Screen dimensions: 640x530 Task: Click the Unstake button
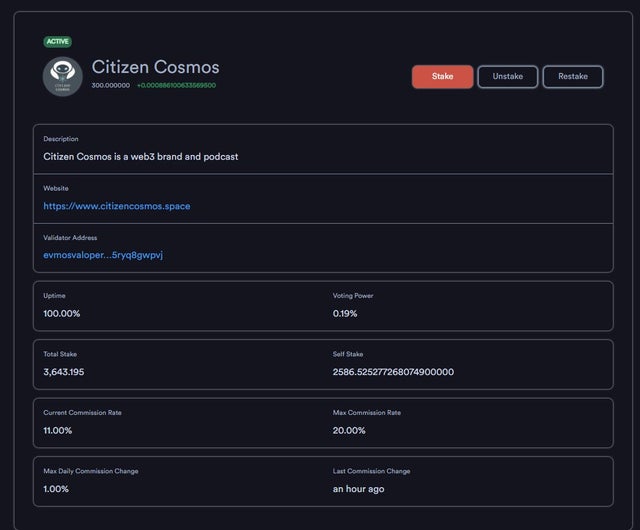508,77
